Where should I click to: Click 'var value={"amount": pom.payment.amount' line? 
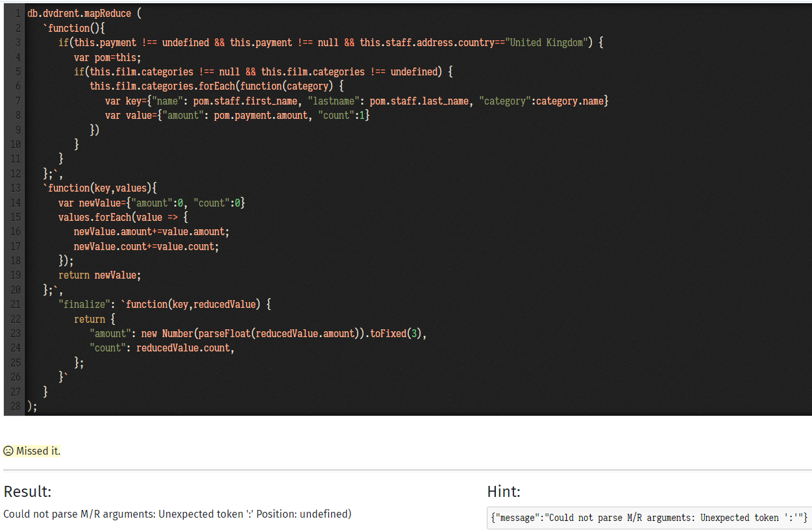[x=238, y=115]
